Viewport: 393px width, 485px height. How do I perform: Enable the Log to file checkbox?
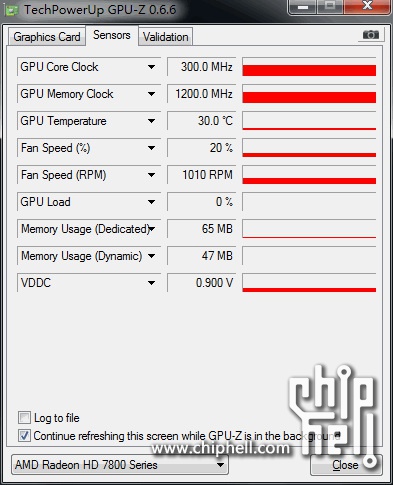click(x=24, y=418)
